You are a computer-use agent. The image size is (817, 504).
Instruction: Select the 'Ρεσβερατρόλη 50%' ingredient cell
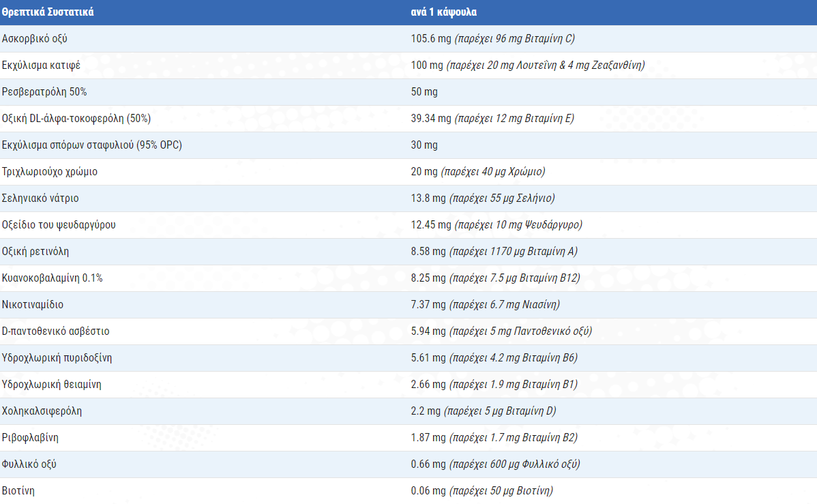(x=44, y=91)
